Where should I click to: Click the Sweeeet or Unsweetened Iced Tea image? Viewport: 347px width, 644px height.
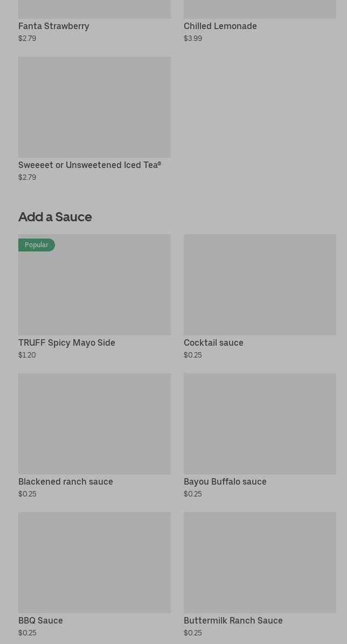94,107
